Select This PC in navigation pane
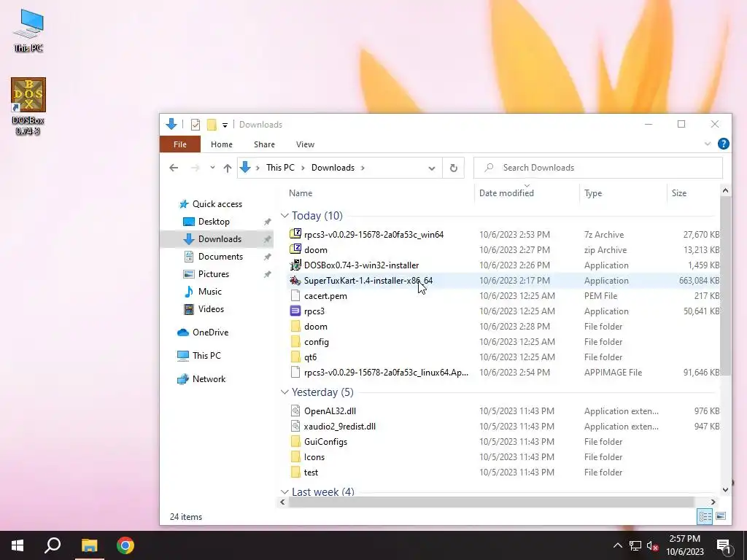The width and height of the screenshot is (747, 560). click(x=206, y=356)
